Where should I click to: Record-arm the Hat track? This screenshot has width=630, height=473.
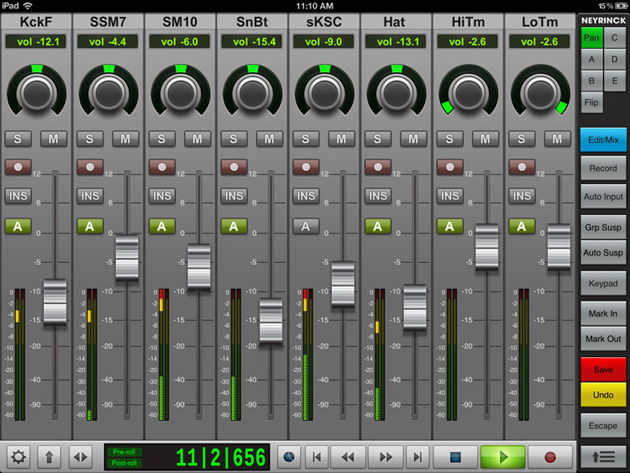point(378,167)
